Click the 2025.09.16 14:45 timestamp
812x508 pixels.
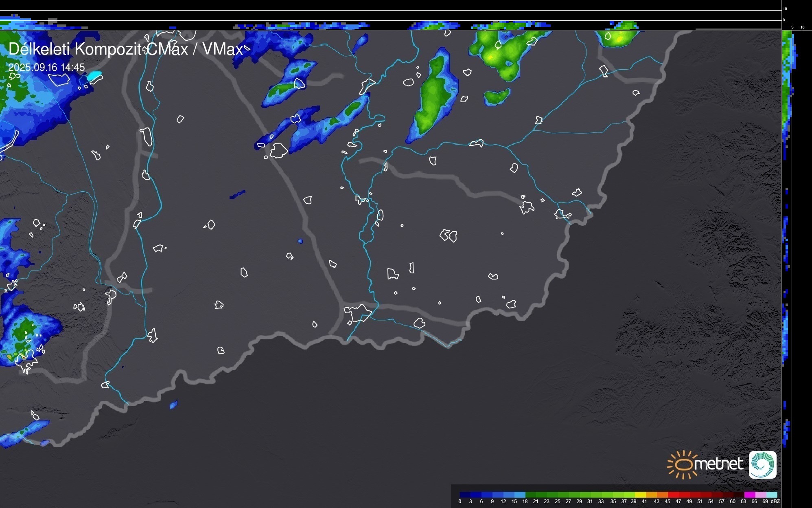pyautogui.click(x=46, y=67)
